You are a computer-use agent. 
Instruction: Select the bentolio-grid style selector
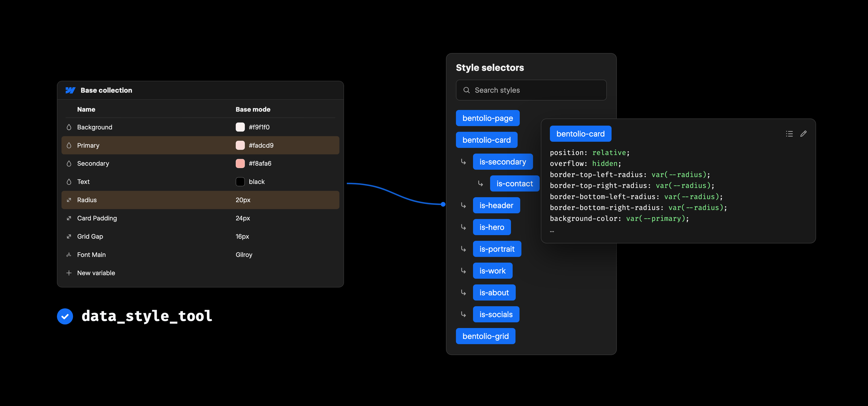486,336
